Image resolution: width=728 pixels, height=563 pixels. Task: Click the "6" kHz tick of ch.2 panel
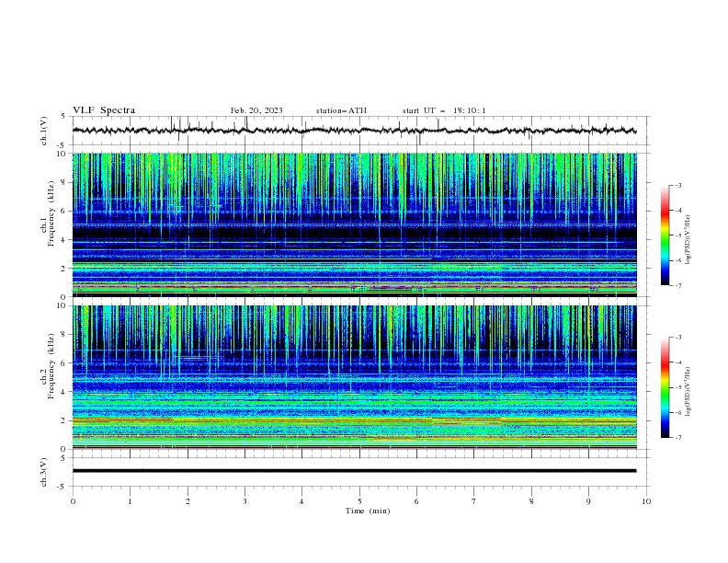pos(64,363)
